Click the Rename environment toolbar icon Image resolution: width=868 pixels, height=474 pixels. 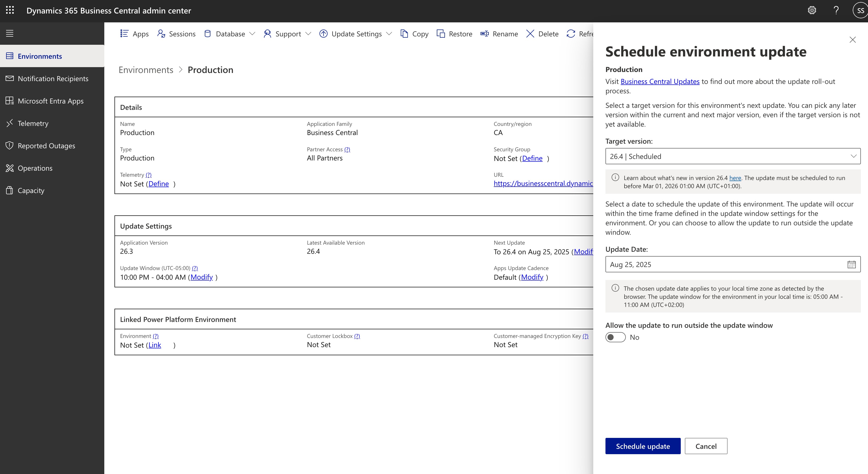[485, 34]
